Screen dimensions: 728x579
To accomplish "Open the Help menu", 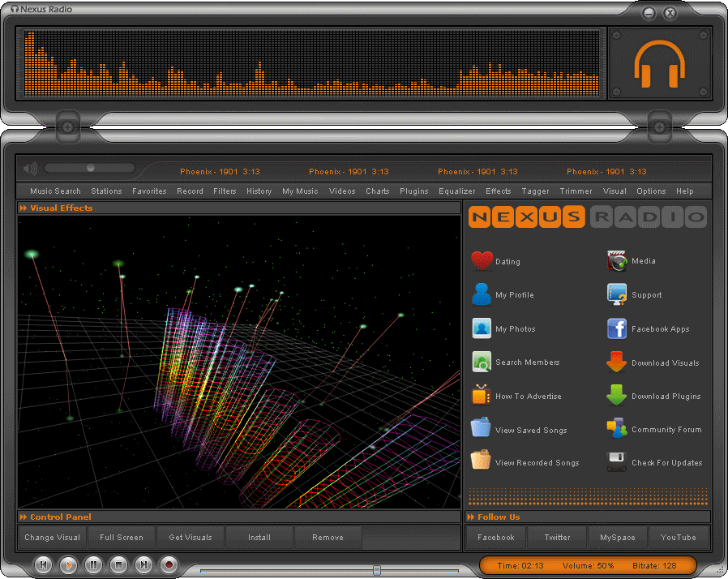I will click(x=685, y=191).
